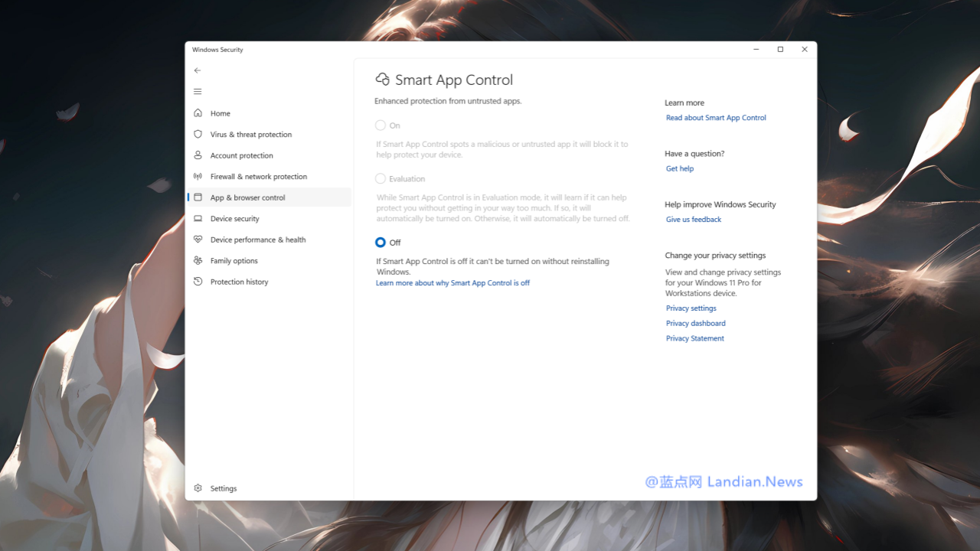980x551 pixels.
Task: Open Account protection page
Action: [269, 155]
